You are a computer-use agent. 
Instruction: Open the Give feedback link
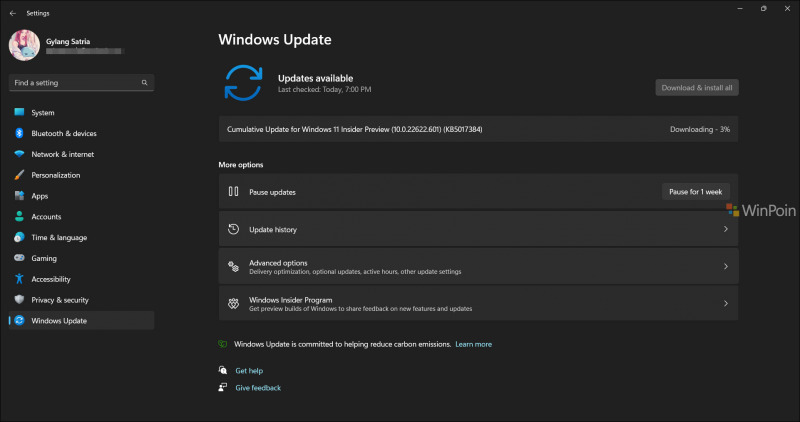click(x=258, y=388)
